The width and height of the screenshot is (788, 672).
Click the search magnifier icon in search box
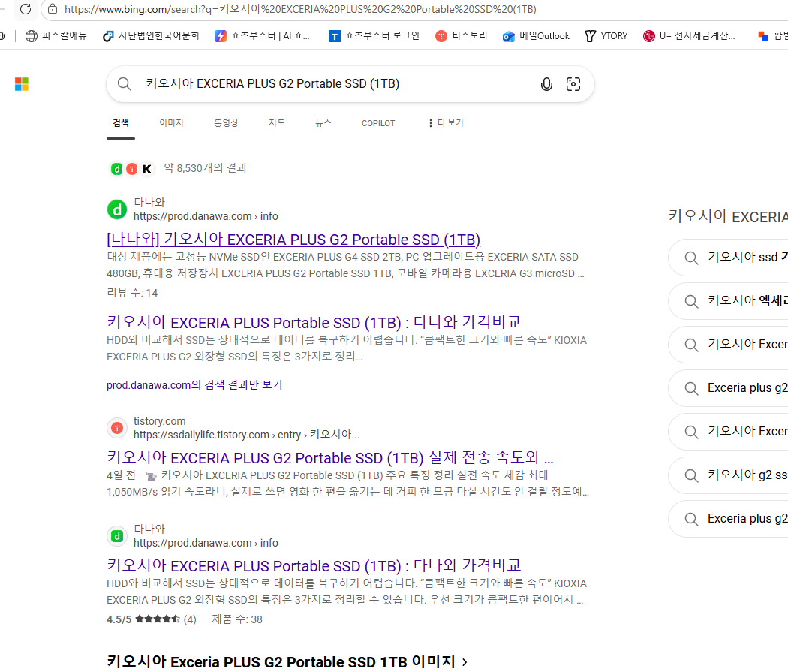[x=124, y=84]
